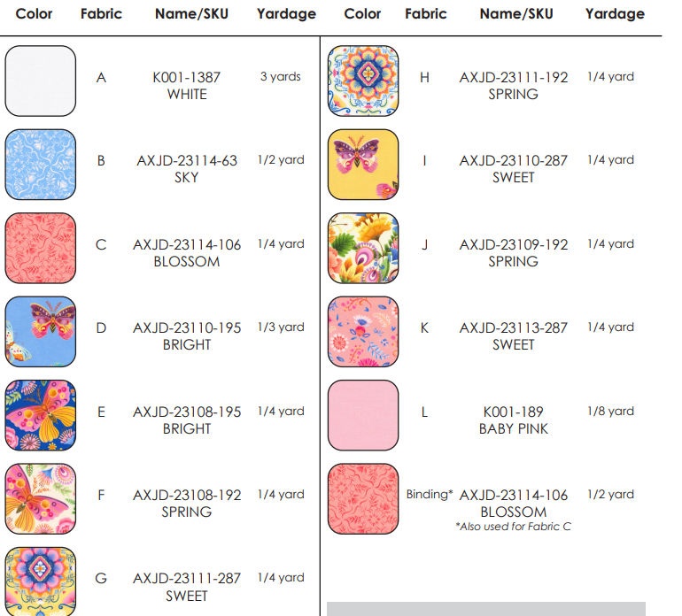Select the sky blue Fabric B swatch

[41, 165]
